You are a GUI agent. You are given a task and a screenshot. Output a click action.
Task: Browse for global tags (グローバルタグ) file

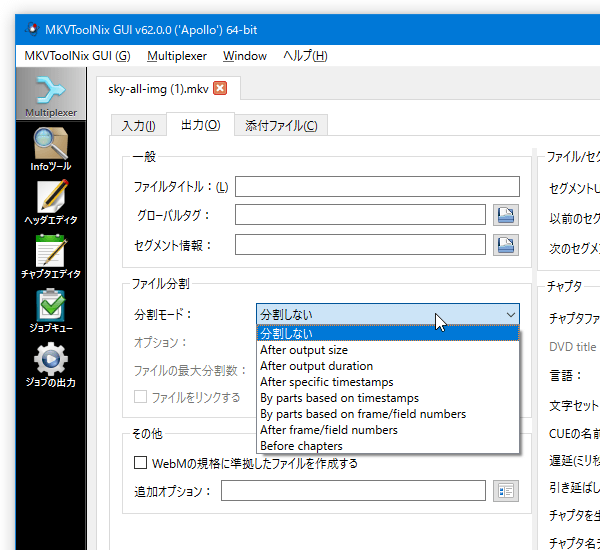(x=505, y=215)
